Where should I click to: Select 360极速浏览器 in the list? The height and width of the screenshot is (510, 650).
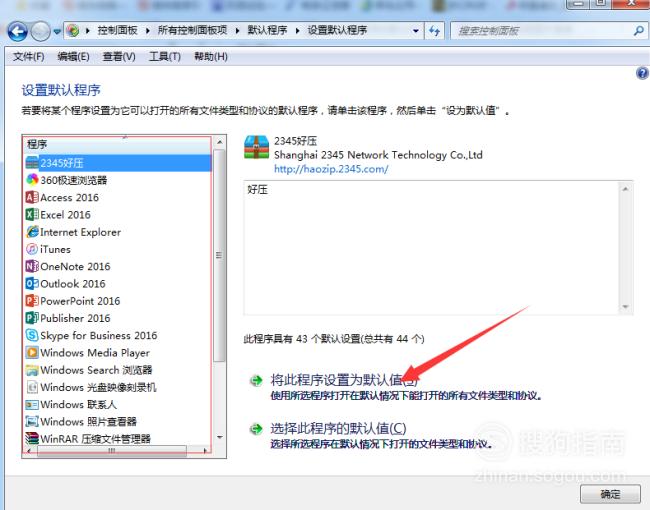118,180
